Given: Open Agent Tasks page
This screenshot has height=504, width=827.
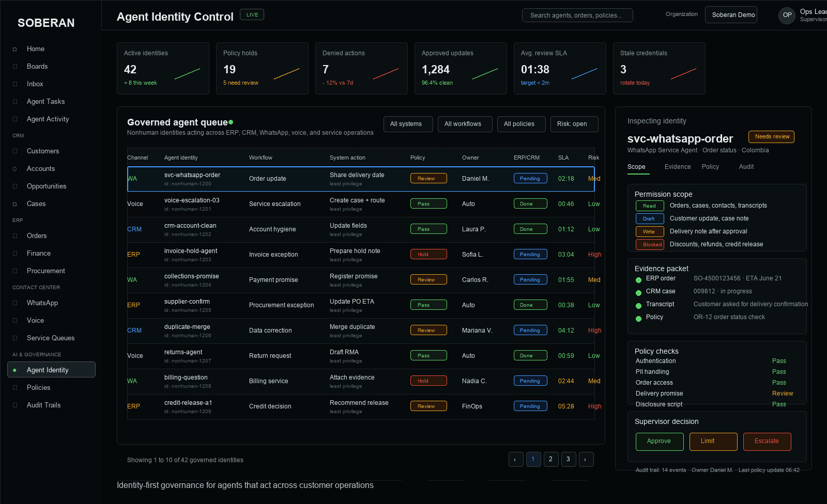Looking at the screenshot, I should click(45, 102).
